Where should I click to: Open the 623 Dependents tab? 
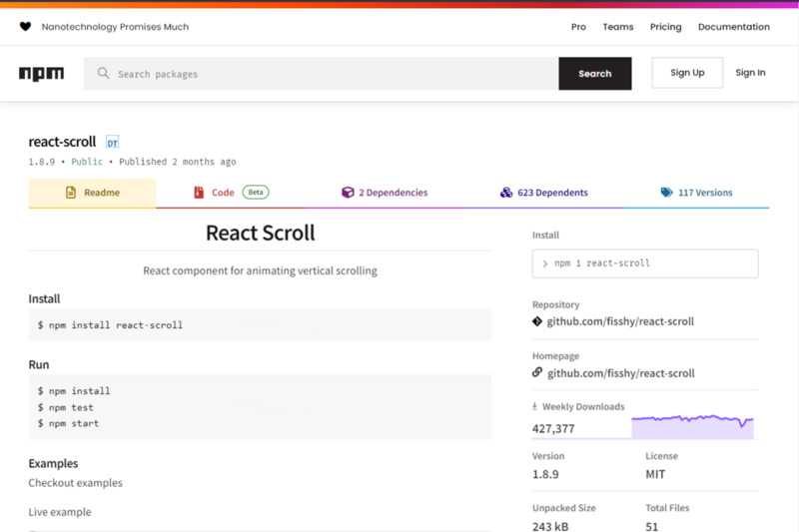pyautogui.click(x=543, y=193)
